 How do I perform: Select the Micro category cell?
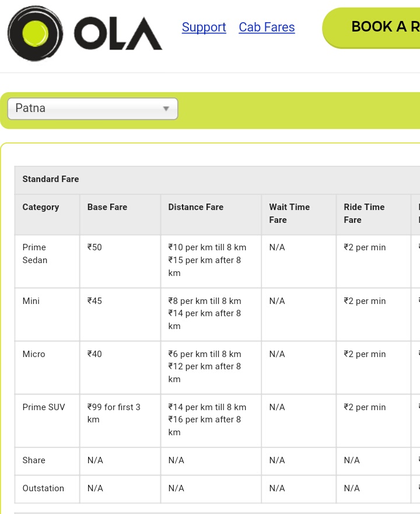(x=34, y=354)
